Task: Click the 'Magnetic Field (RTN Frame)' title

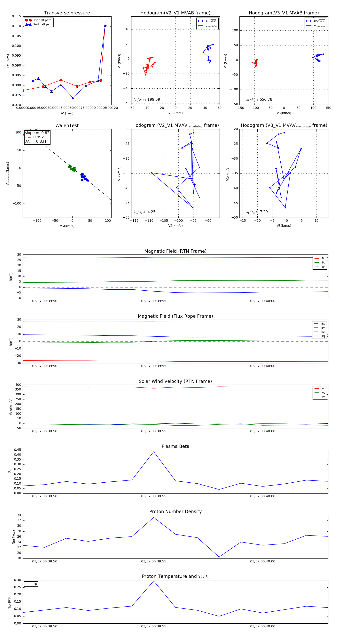Action: point(175,251)
